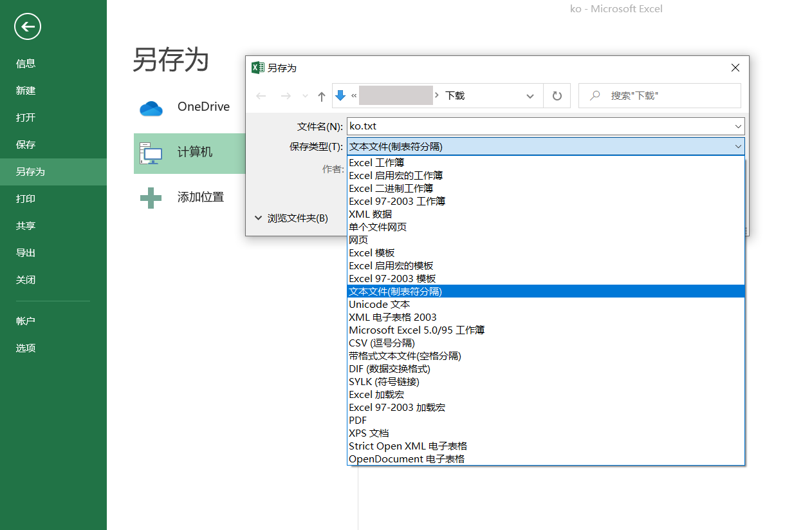Open the 新建 menu item

click(x=53, y=90)
